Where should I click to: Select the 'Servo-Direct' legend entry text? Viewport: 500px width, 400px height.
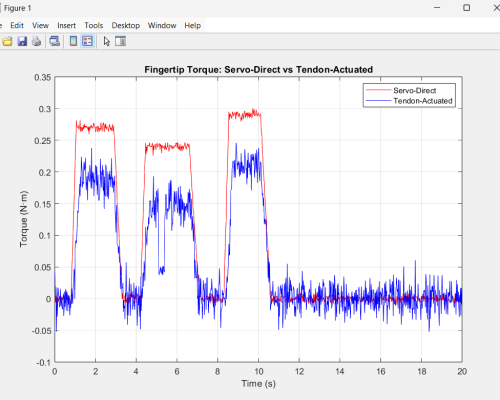tap(414, 90)
